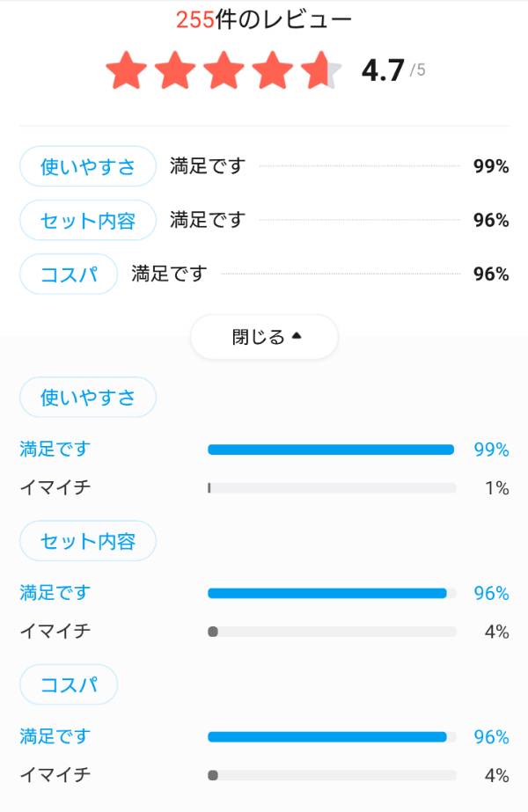The image size is (528, 812).
Task: Click the fourth red rating star
Action: 273,70
